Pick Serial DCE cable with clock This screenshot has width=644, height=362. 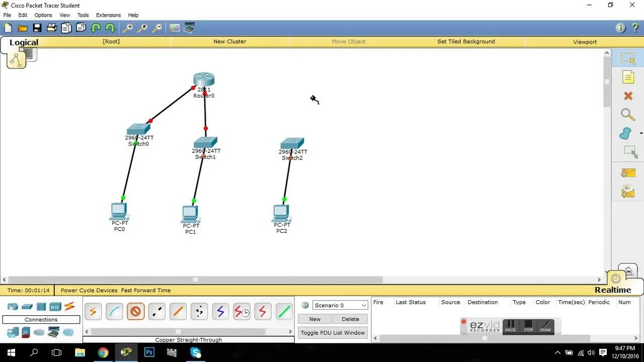tap(242, 312)
